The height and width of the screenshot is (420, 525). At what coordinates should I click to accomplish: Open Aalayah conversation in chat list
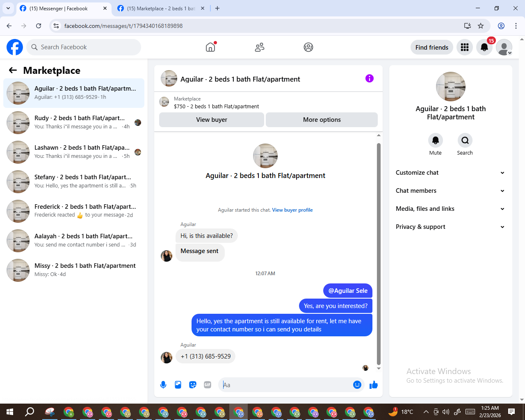click(x=74, y=241)
